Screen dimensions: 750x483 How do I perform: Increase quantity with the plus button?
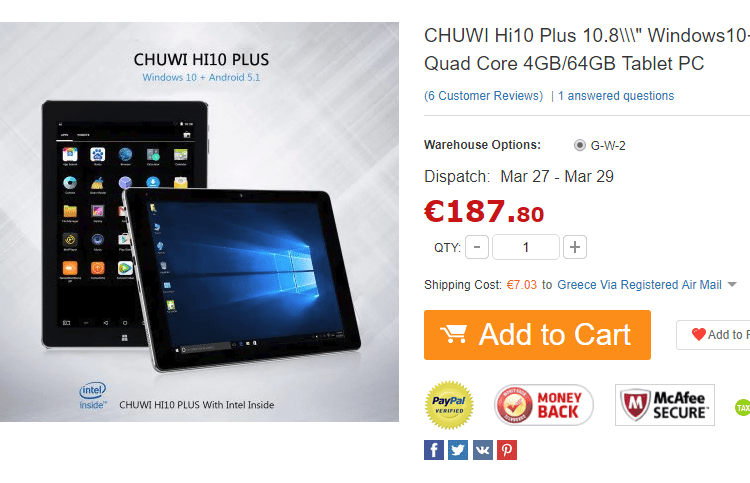tap(575, 247)
